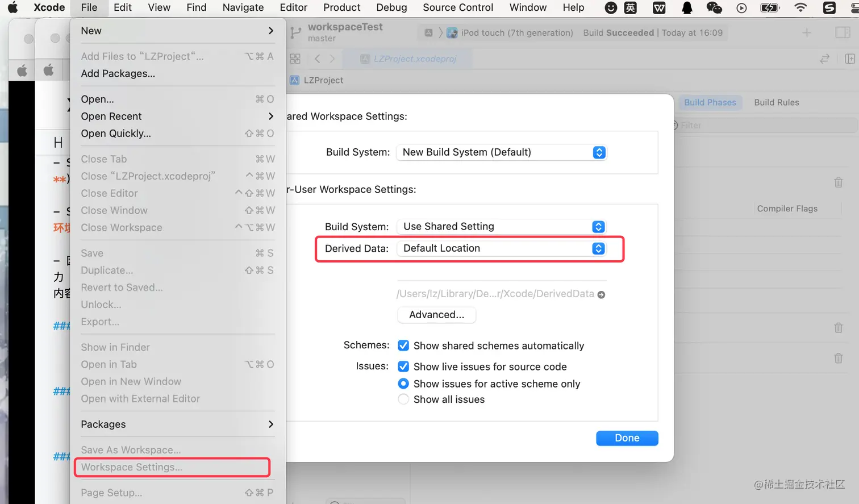Click the LZProject breadcrumb project icon
The height and width of the screenshot is (504, 859).
pos(294,80)
